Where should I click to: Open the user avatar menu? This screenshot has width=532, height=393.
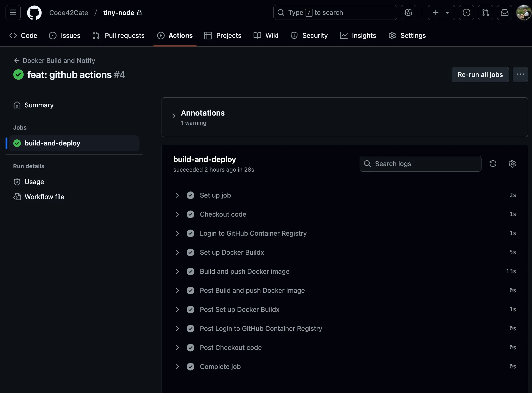pyautogui.click(x=523, y=12)
